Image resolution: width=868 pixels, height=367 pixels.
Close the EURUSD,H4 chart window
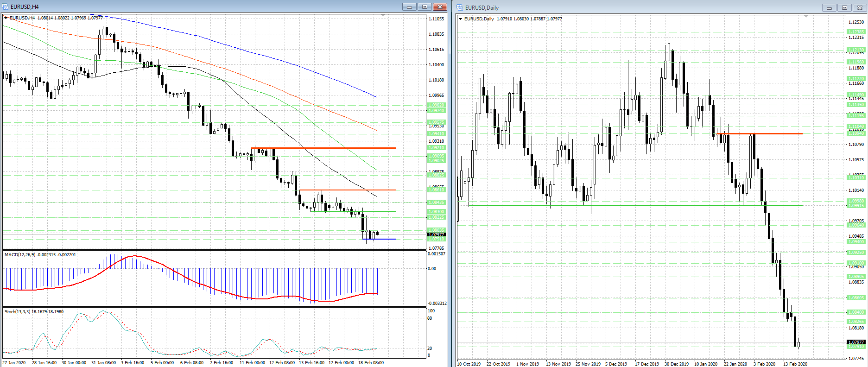pos(439,6)
